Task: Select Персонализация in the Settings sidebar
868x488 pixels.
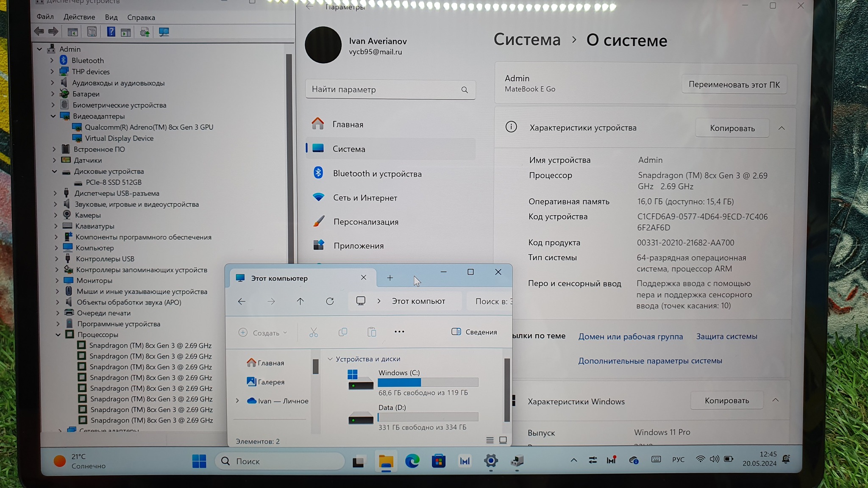Action: point(365,222)
